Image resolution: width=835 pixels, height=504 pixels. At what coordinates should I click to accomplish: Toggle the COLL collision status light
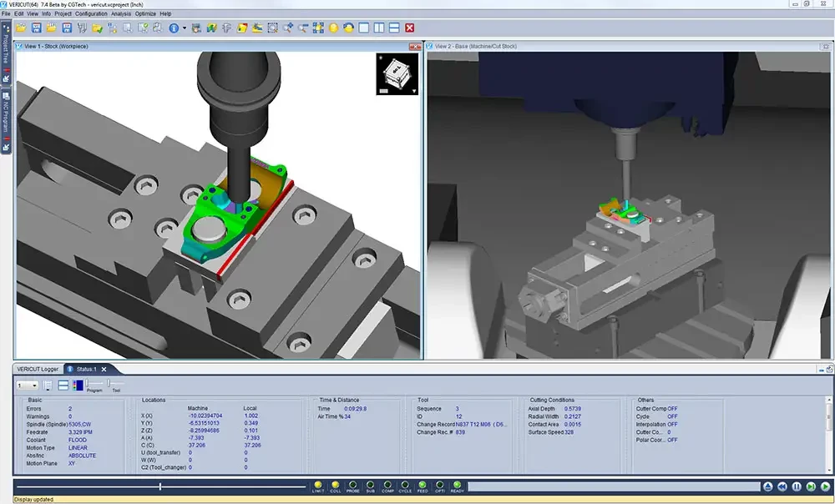pos(335,486)
